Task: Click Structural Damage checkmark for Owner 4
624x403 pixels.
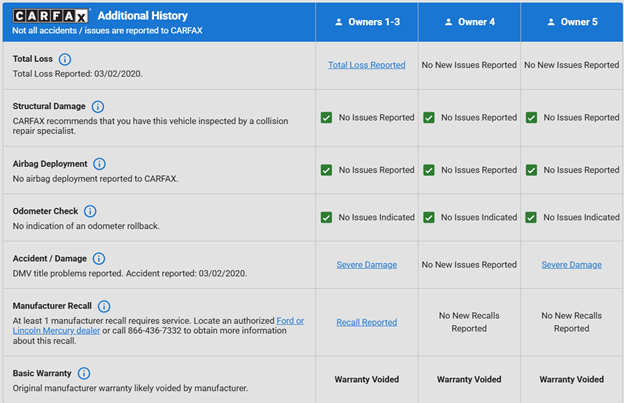Action: [x=429, y=118]
